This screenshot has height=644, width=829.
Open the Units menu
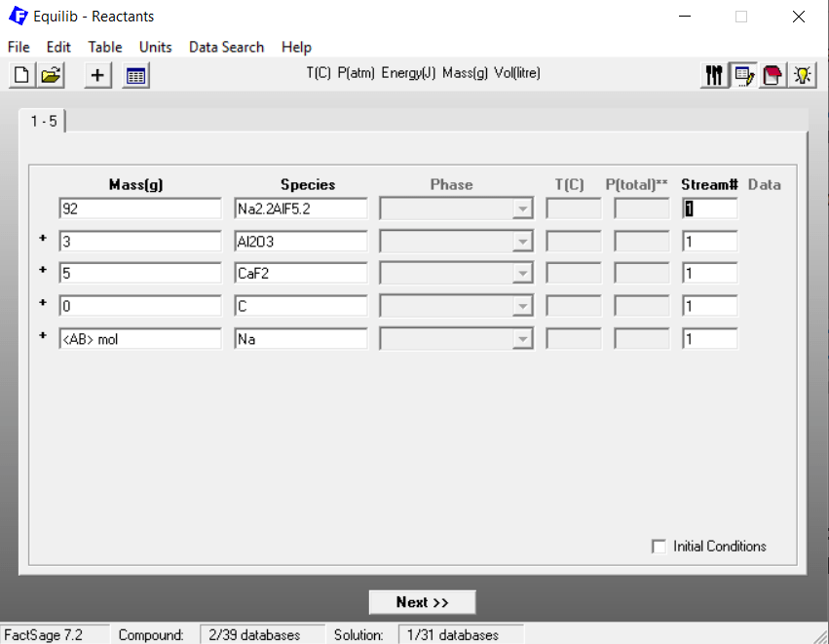pos(155,47)
